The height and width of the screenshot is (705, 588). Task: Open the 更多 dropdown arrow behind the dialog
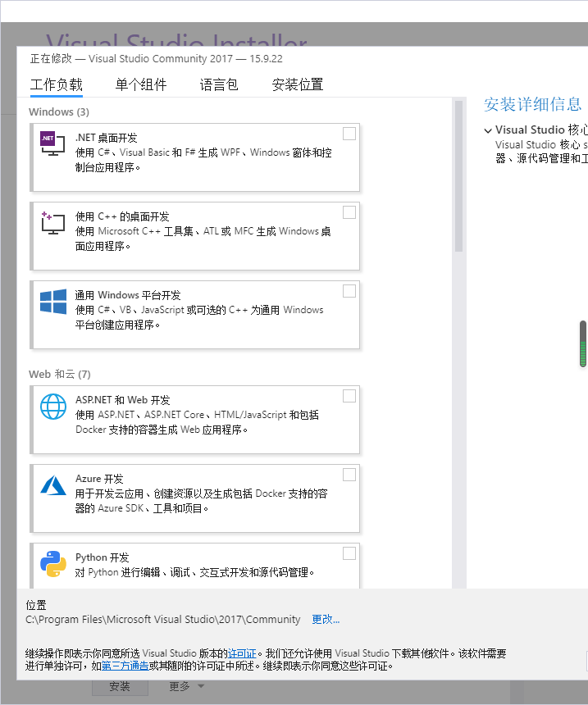tap(201, 686)
